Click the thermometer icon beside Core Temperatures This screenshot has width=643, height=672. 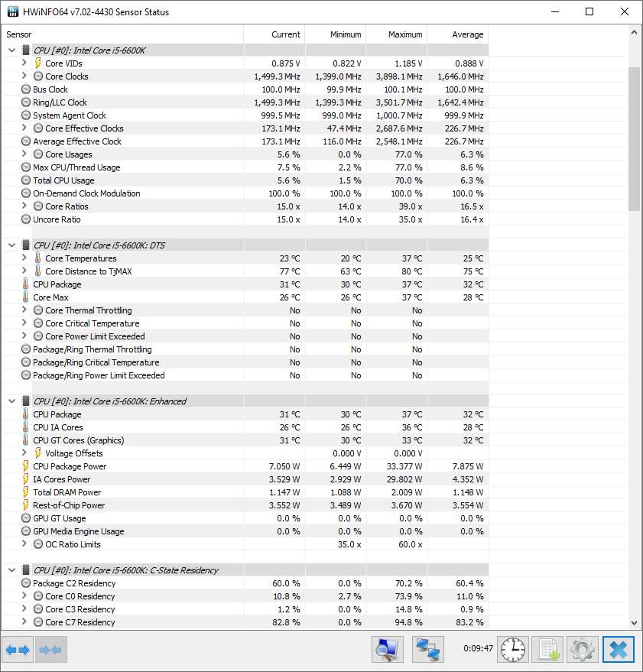pyautogui.click(x=37, y=258)
